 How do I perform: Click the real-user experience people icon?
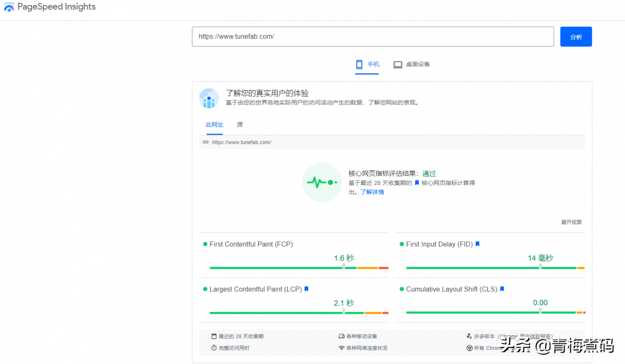point(209,98)
